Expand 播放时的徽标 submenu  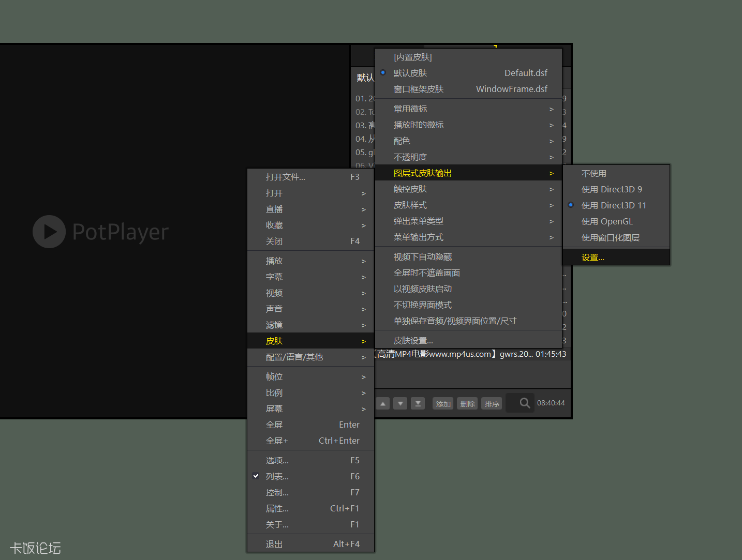pyautogui.click(x=468, y=125)
